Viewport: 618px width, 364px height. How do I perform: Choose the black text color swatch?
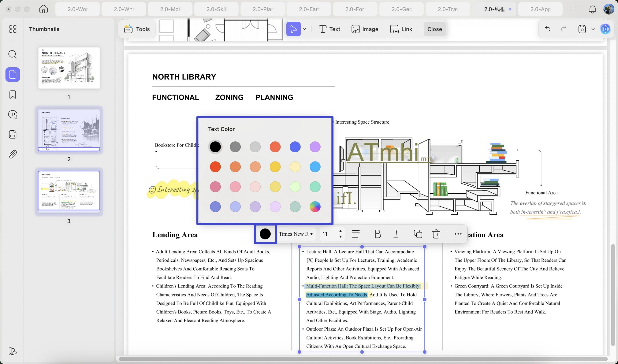pyautogui.click(x=215, y=147)
